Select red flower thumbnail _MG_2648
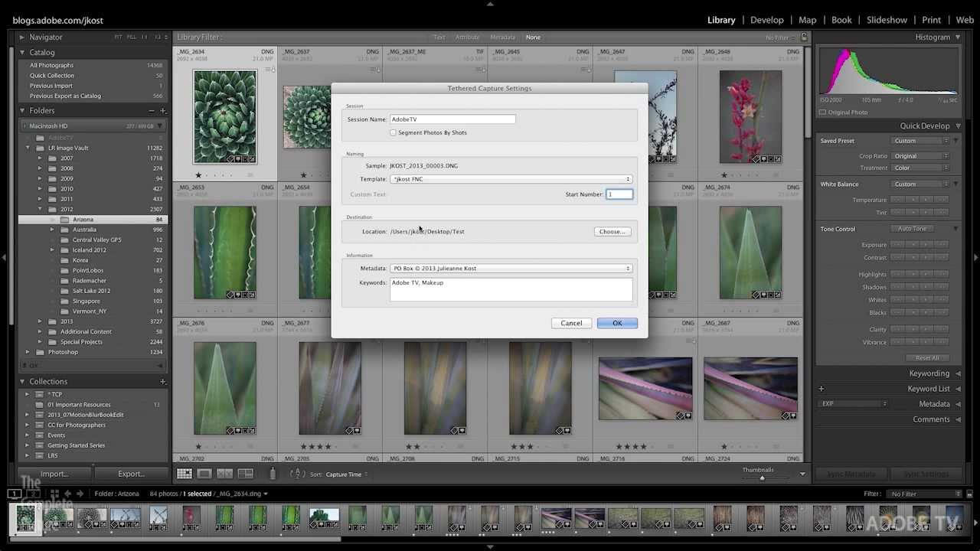This screenshot has width=980, height=551. coord(750,117)
